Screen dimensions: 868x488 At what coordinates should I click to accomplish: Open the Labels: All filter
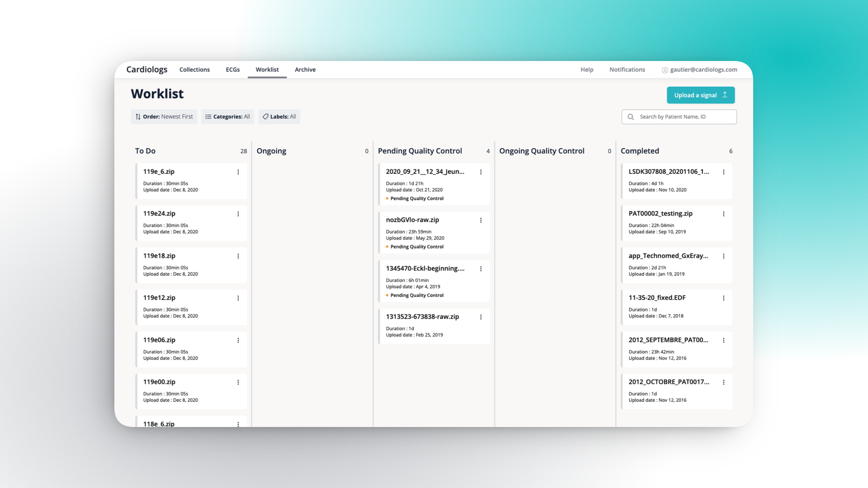[279, 117]
